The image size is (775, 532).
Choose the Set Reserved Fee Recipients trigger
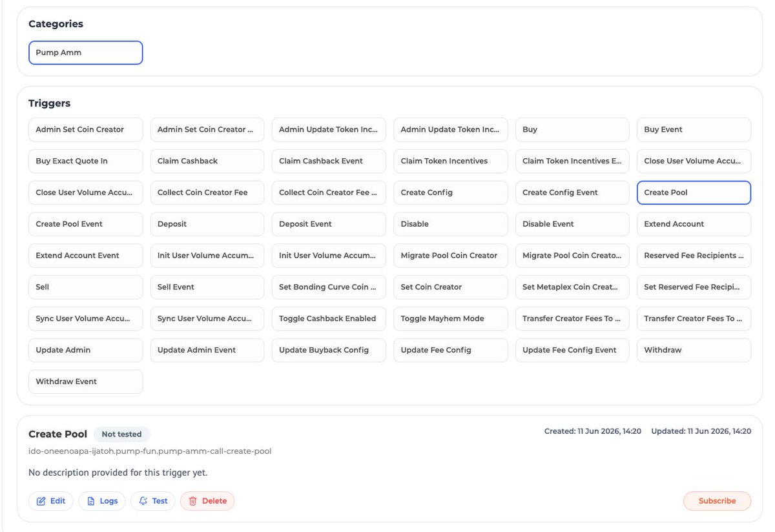point(694,287)
